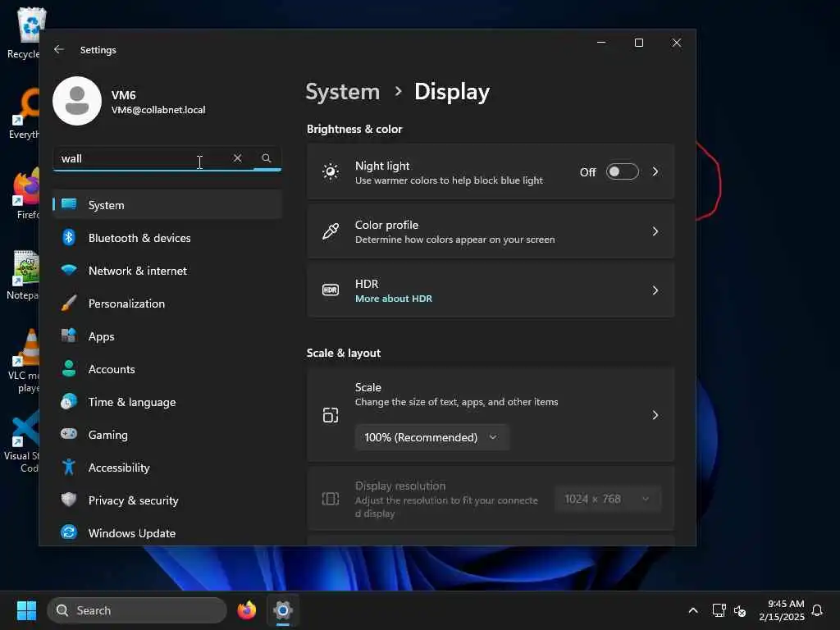Launch Firefox from the taskbar
Screen dimensions: 840x630
[246, 610]
